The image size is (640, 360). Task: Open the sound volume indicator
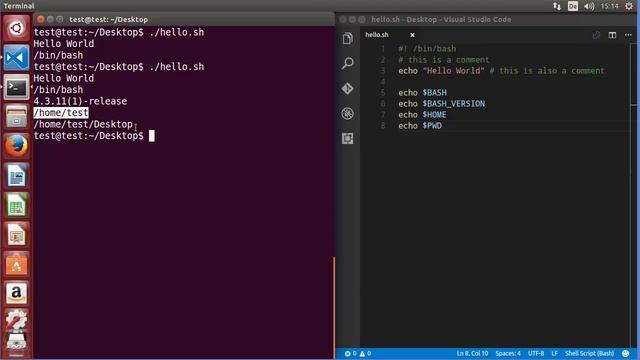tap(589, 6)
